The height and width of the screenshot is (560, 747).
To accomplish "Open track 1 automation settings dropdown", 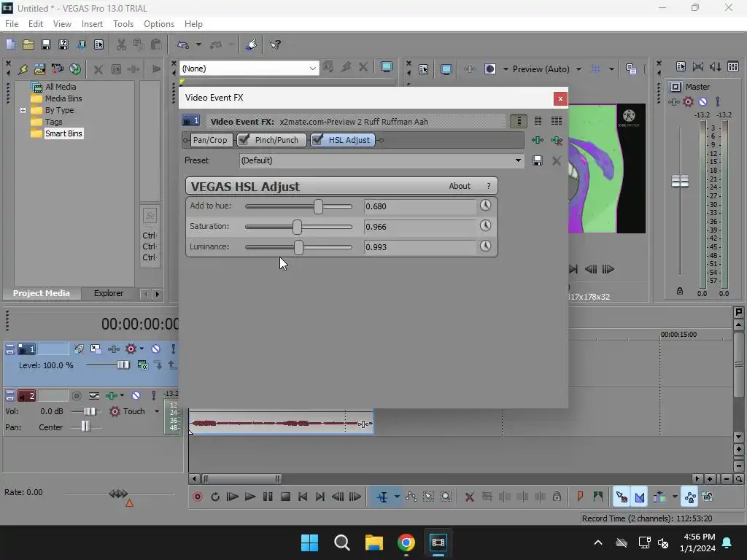I will point(142,349).
